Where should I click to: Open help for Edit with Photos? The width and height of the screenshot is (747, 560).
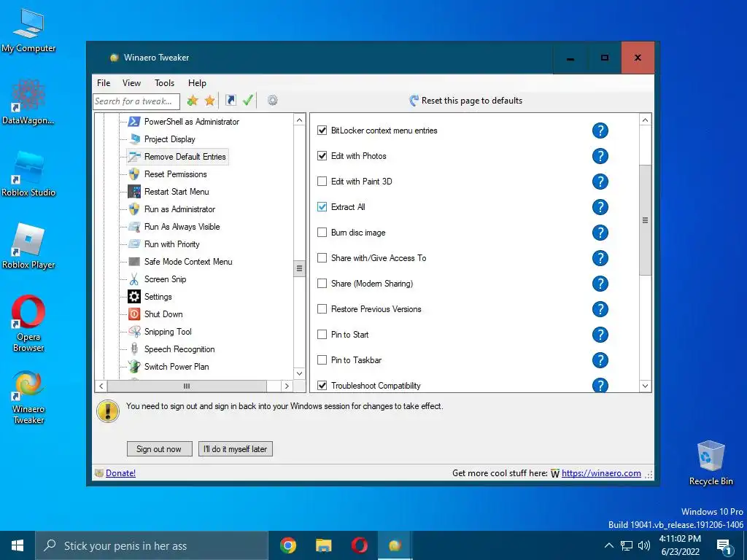pyautogui.click(x=600, y=156)
